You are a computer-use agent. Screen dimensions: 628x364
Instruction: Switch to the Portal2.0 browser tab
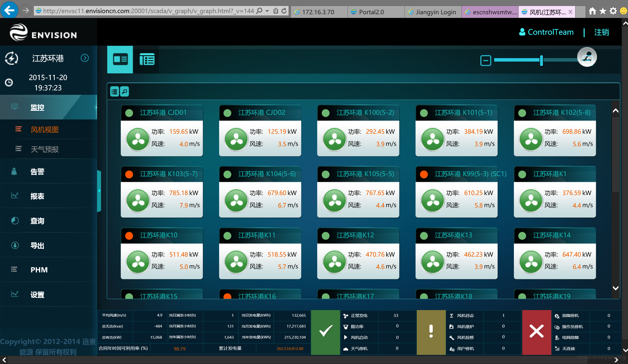click(x=376, y=12)
